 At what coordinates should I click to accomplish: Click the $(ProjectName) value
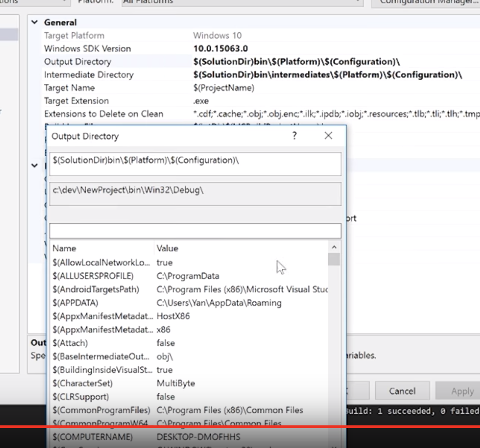[x=224, y=88]
